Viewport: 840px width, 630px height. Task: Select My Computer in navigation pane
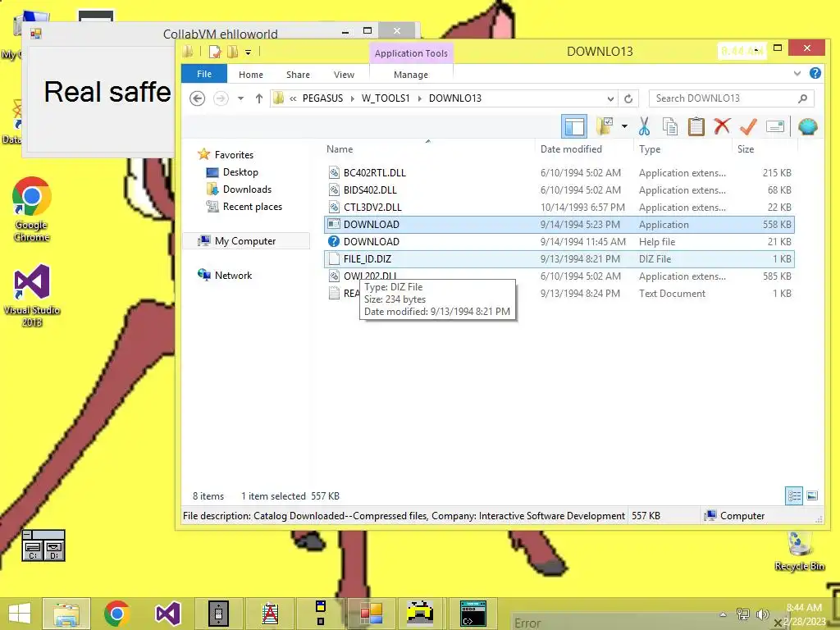tap(244, 241)
